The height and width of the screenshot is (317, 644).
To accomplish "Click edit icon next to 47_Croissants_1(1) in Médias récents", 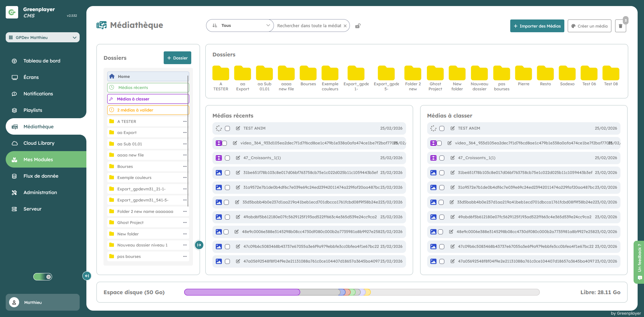I will [238, 158].
